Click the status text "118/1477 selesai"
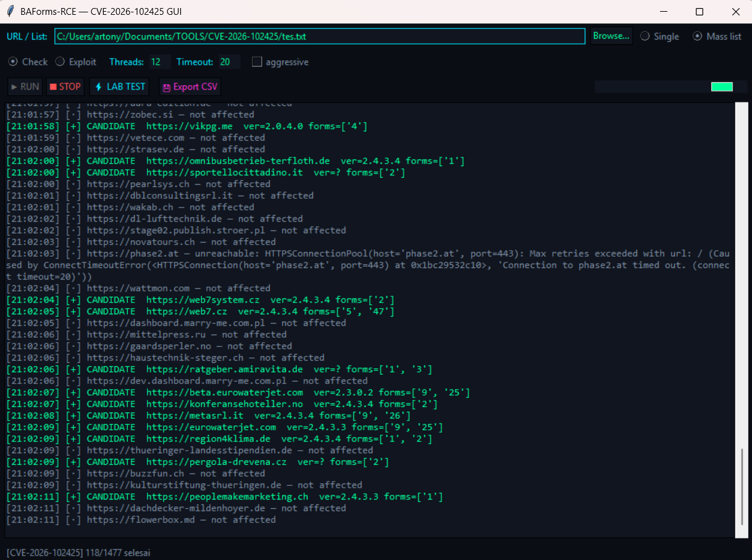 117,553
